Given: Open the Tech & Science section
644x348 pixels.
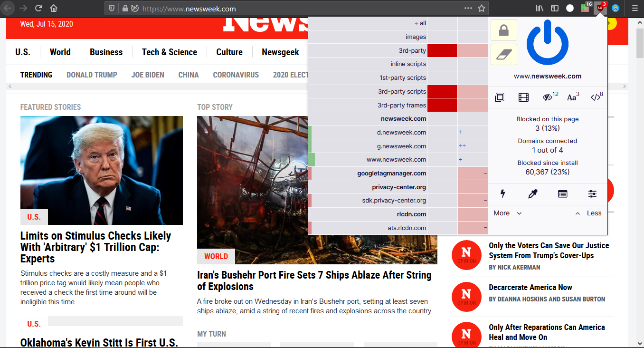Looking at the screenshot, I should point(170,52).
